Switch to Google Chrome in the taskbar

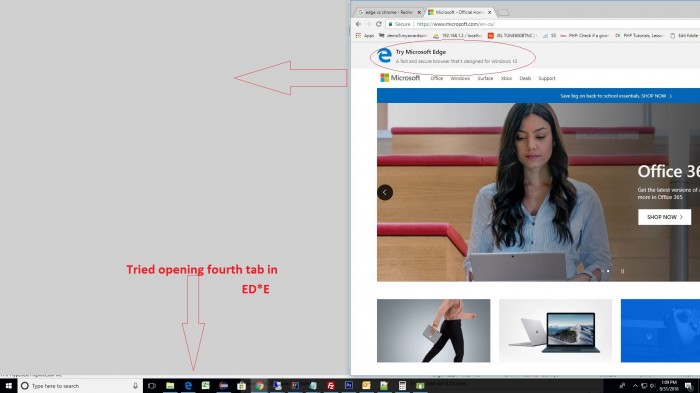point(259,386)
